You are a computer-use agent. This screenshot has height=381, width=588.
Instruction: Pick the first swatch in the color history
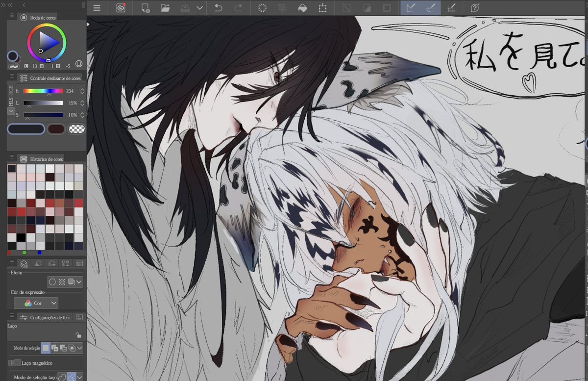click(x=12, y=168)
